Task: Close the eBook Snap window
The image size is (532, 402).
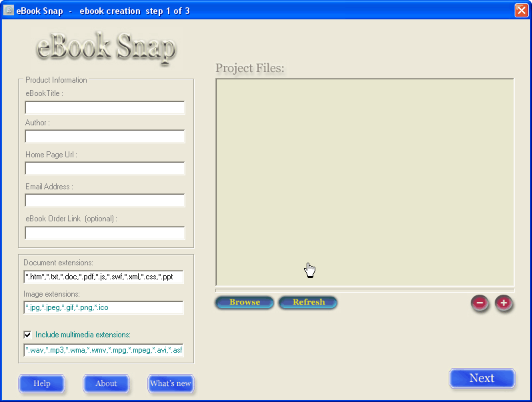Action: (521, 11)
